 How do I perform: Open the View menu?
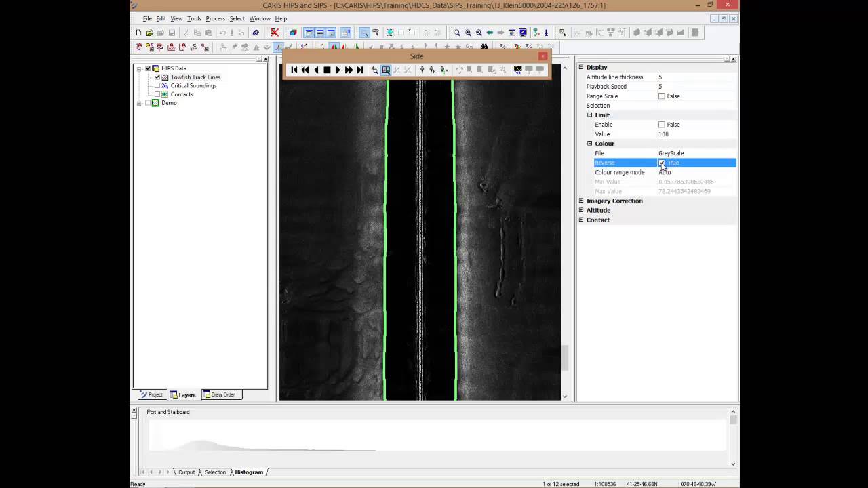(176, 18)
